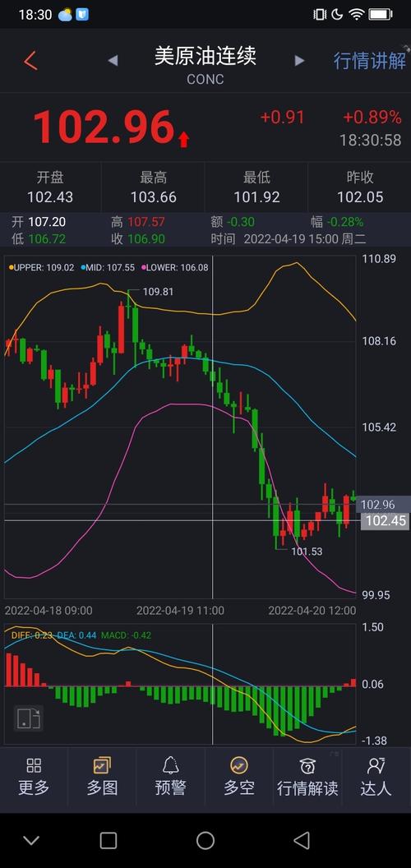Tap the Android back triangle button
The width and height of the screenshot is (411, 868).
[x=302, y=840]
